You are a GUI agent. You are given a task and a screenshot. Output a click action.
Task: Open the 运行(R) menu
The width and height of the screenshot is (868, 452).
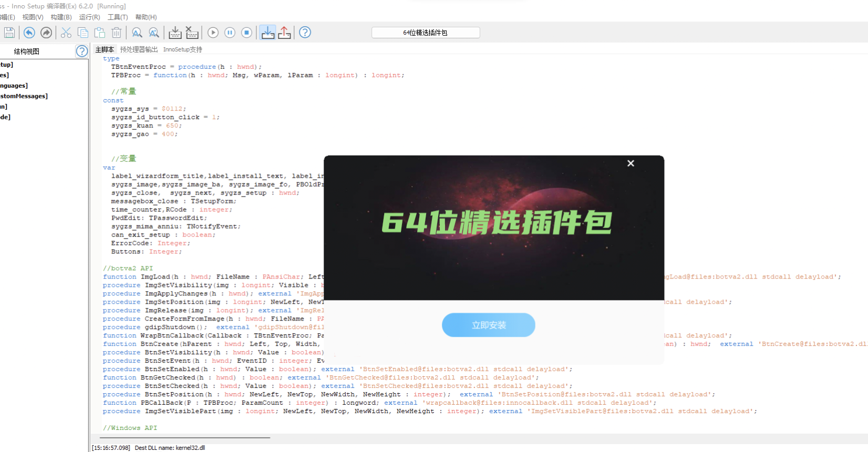[89, 17]
